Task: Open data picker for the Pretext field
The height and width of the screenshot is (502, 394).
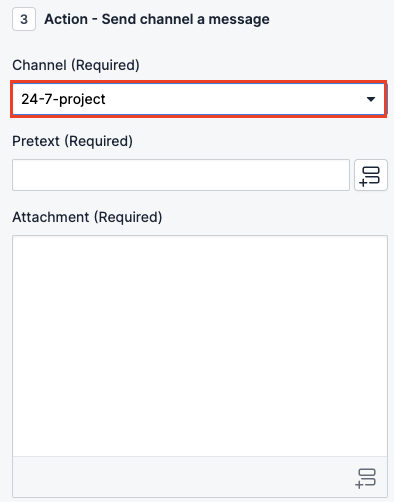Action: 371,175
